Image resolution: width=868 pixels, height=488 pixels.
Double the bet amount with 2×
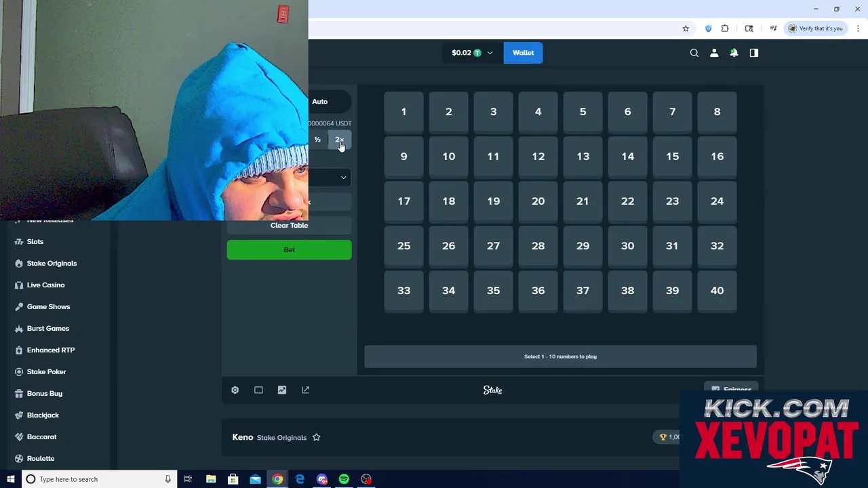(339, 140)
